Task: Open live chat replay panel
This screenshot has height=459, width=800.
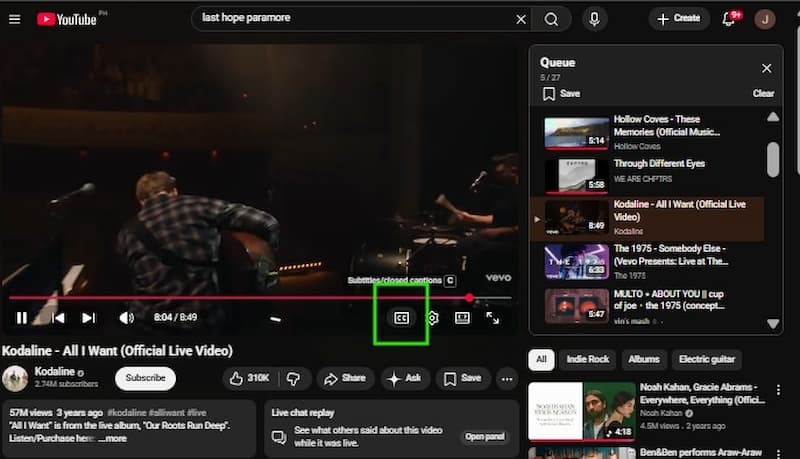Action: pyautogui.click(x=484, y=437)
